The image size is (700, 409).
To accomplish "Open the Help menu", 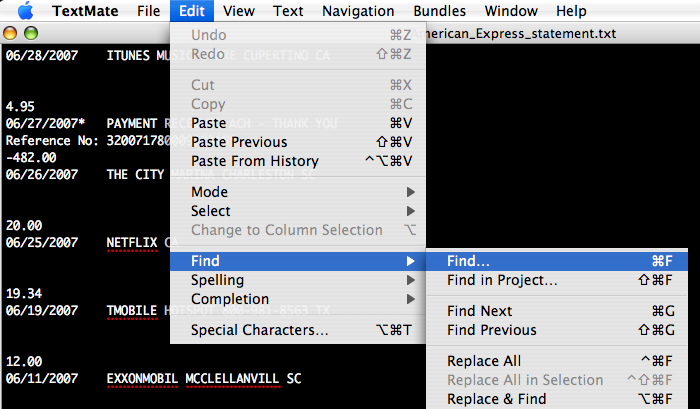I will pos(571,11).
